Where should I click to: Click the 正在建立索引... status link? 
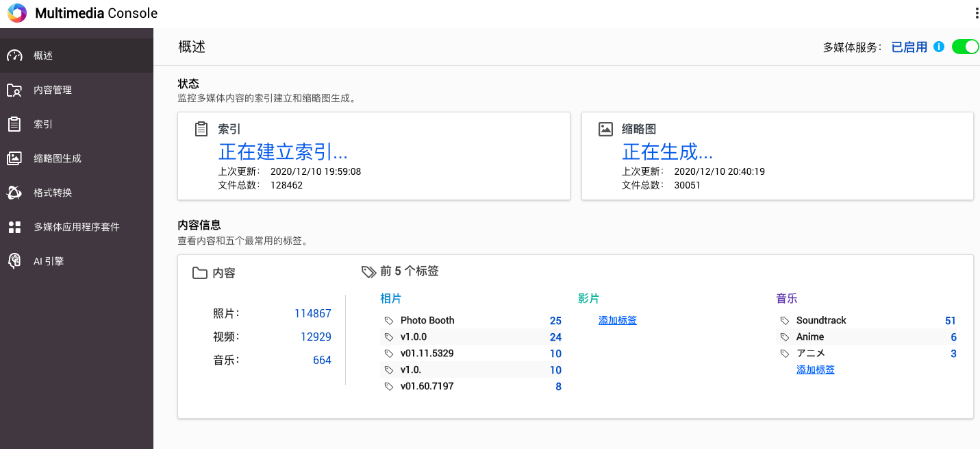[x=283, y=151]
